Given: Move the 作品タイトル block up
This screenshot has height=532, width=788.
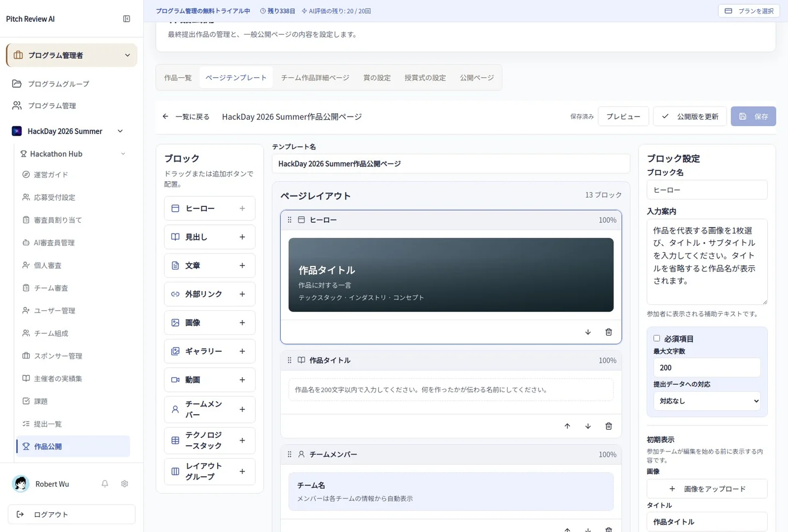Looking at the screenshot, I should pos(567,426).
